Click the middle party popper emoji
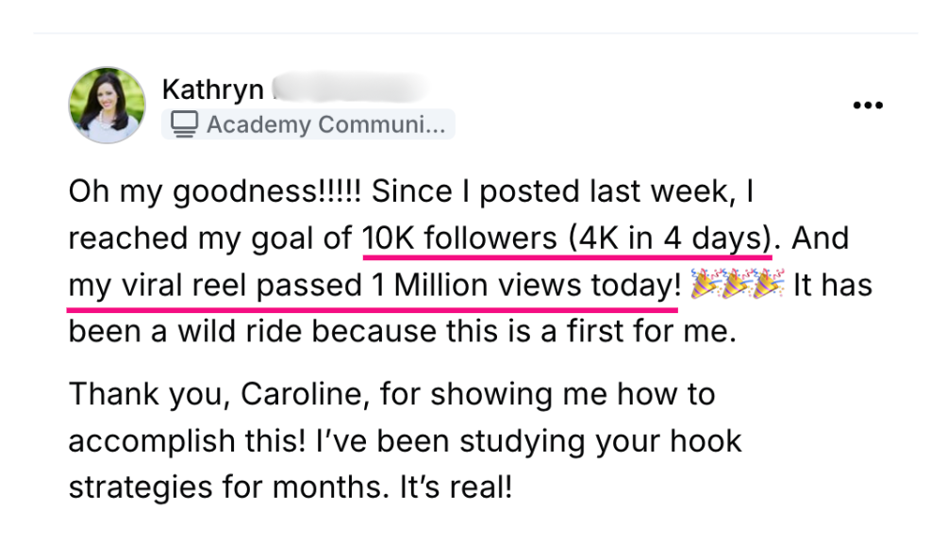The height and width of the screenshot is (560, 930). tap(736, 286)
